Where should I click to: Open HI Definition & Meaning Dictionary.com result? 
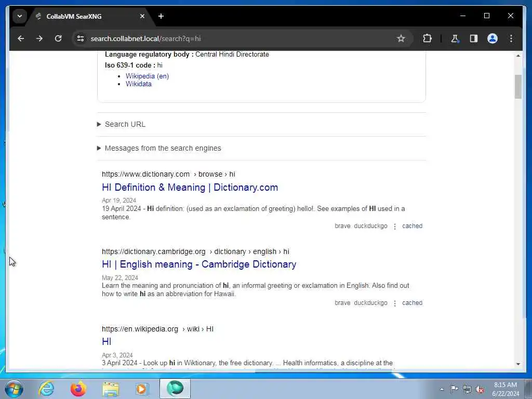[190, 187]
